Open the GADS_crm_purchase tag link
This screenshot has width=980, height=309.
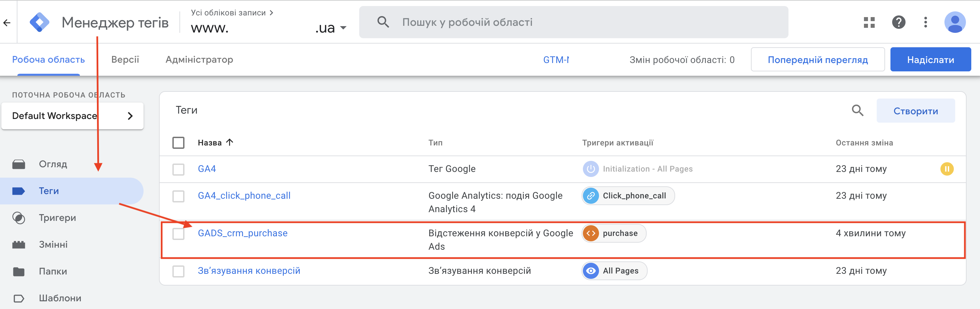pos(242,233)
